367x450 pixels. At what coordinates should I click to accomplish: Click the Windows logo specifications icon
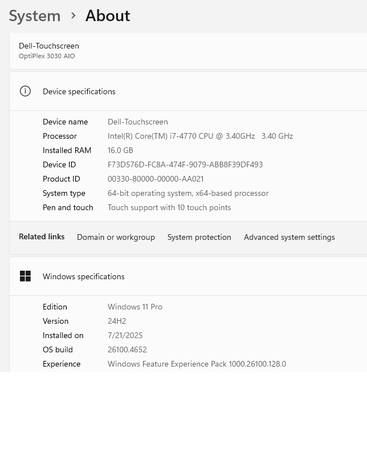pos(25,276)
